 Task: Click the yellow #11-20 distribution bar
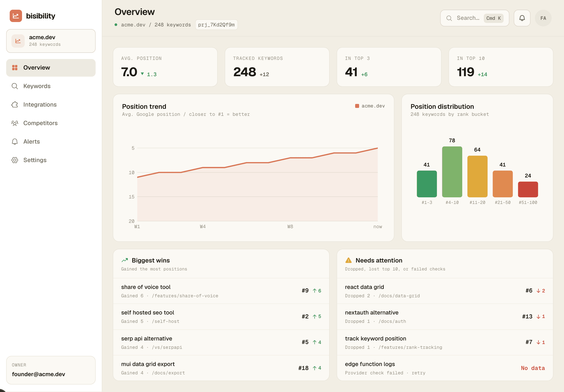(x=477, y=177)
